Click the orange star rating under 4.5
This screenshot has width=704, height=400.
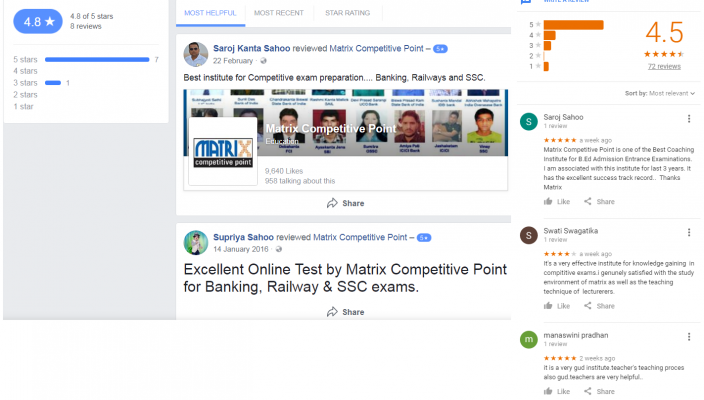(x=664, y=54)
